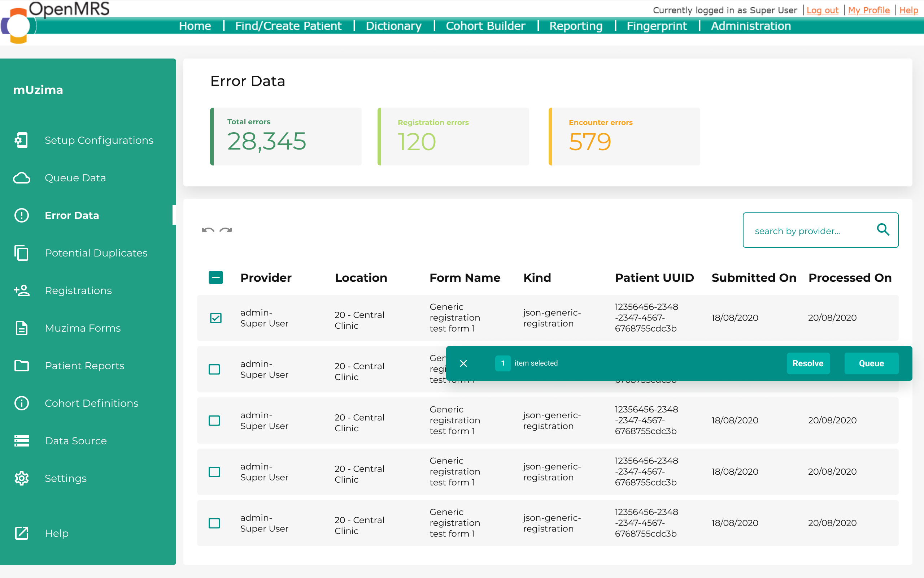This screenshot has height=578, width=924.
Task: Click the Resolve button
Action: click(x=808, y=363)
